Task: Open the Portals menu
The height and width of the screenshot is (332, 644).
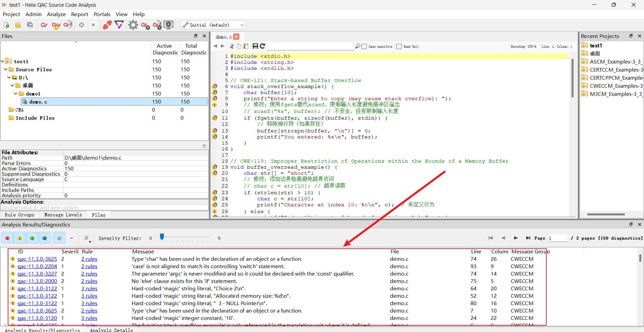Action: click(102, 14)
